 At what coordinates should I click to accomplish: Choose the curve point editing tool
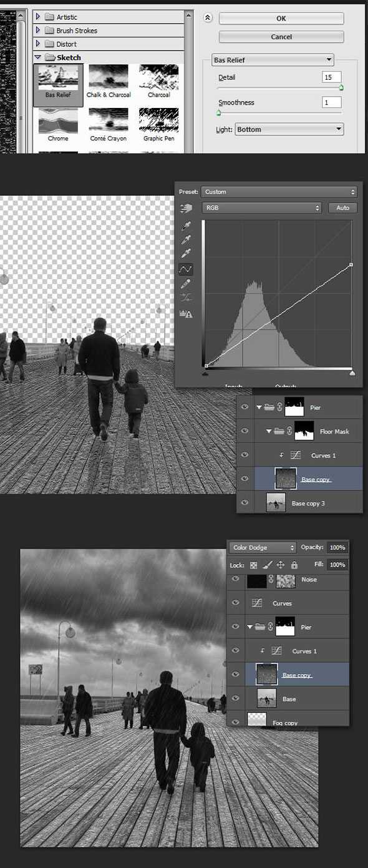point(185,269)
